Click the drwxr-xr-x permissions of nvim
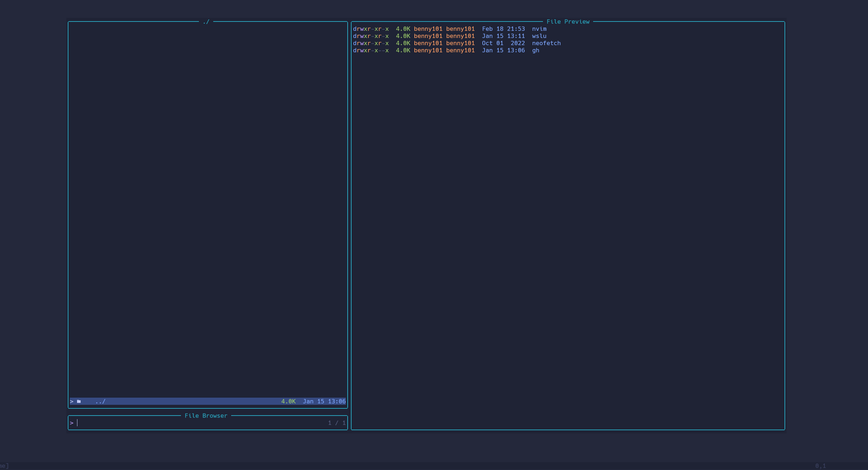This screenshot has width=868, height=470. (371, 29)
